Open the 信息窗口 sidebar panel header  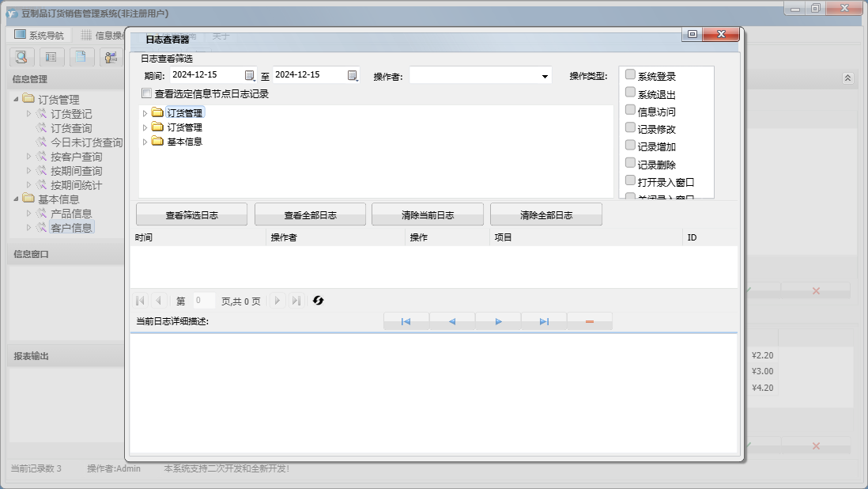pos(66,254)
